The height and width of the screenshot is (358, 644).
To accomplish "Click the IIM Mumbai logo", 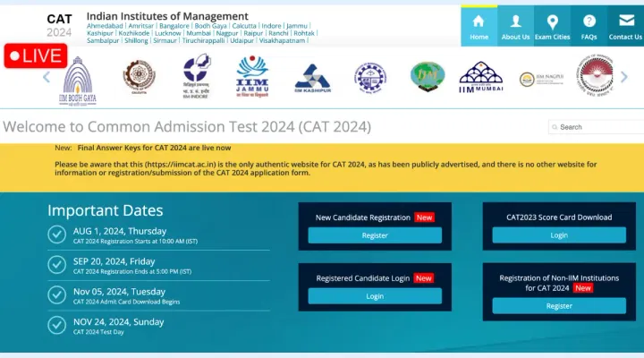I will pyautogui.click(x=480, y=78).
